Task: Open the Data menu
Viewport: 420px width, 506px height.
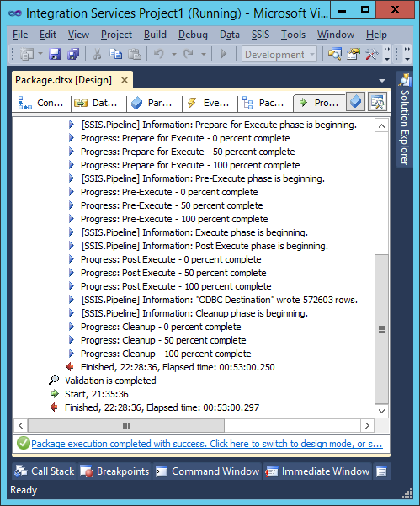Action: (x=230, y=35)
